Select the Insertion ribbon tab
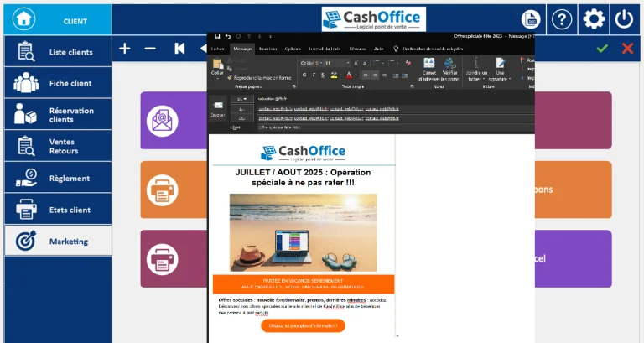Screen dimensions: 644x343 click(x=267, y=49)
